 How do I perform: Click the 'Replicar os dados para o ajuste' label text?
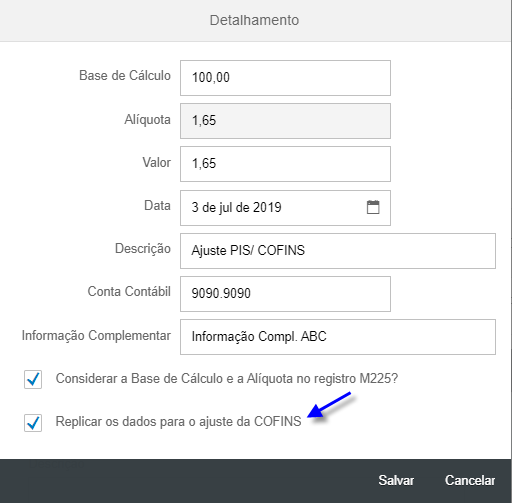click(178, 422)
